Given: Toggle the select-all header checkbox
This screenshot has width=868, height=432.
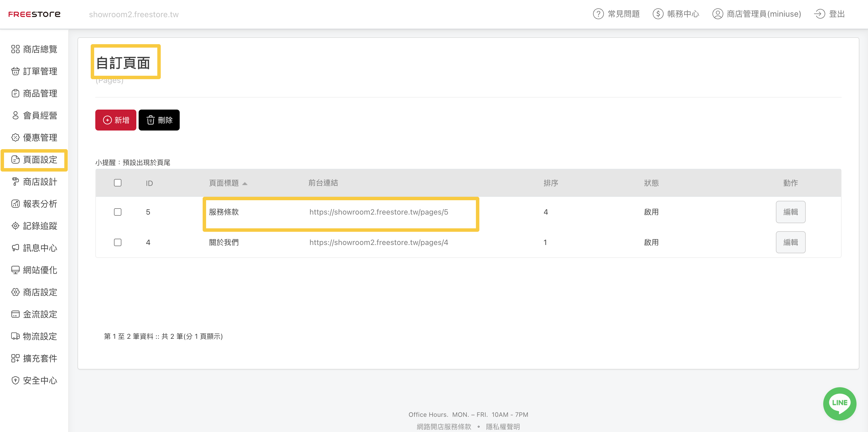Looking at the screenshot, I should tap(118, 183).
